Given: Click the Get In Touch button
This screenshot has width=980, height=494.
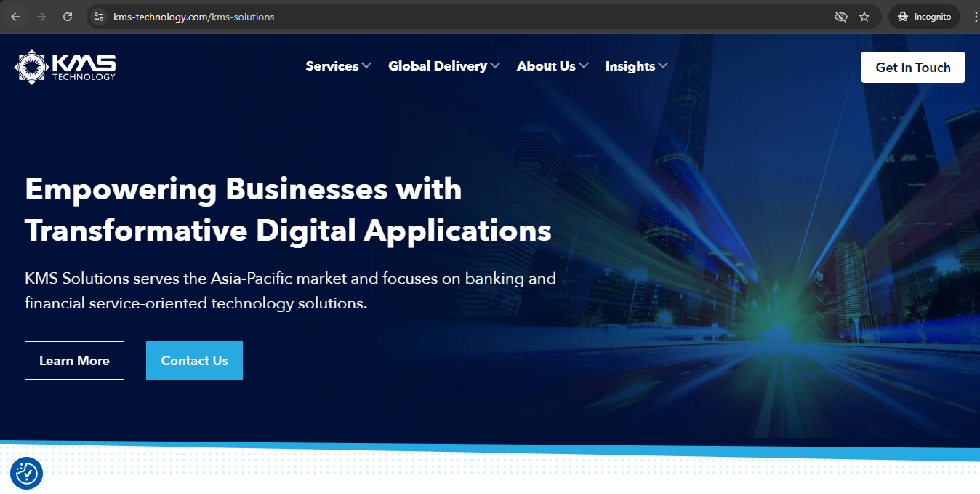Looking at the screenshot, I should click(913, 67).
